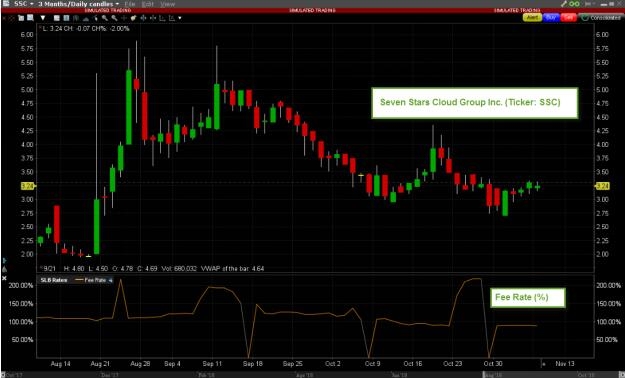Click the blue Buy button

[x=551, y=18]
